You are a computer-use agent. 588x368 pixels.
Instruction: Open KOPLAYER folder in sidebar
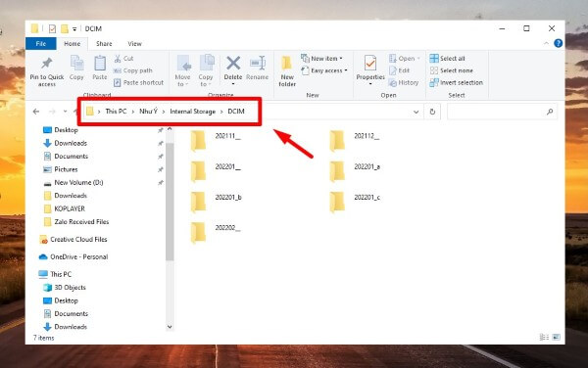coord(70,208)
